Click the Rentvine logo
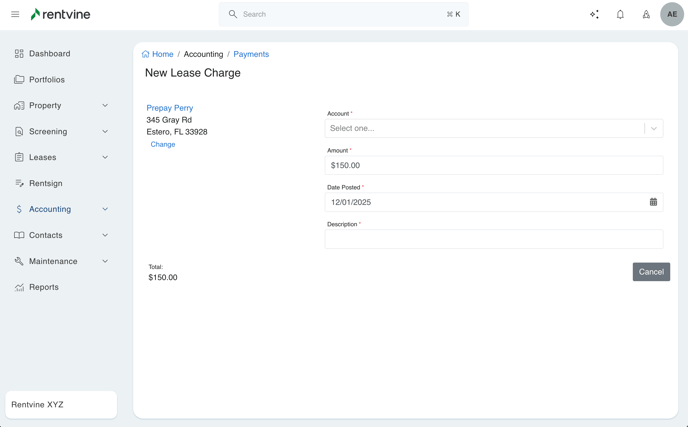The height and width of the screenshot is (427, 688). (63, 14)
